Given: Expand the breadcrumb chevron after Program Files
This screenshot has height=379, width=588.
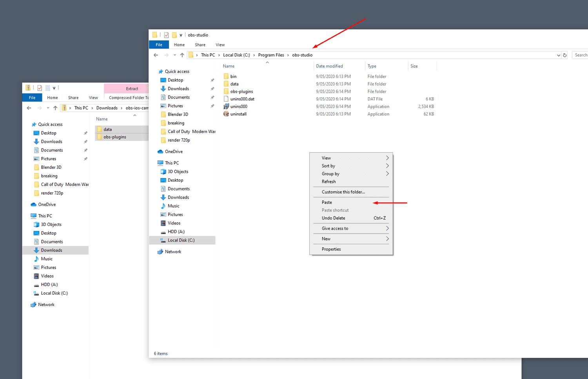Looking at the screenshot, I should point(288,55).
